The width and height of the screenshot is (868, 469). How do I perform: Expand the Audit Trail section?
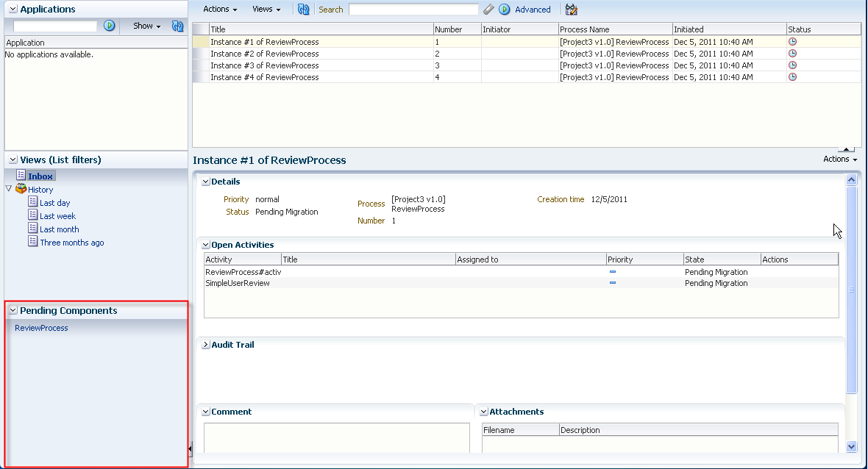(205, 345)
